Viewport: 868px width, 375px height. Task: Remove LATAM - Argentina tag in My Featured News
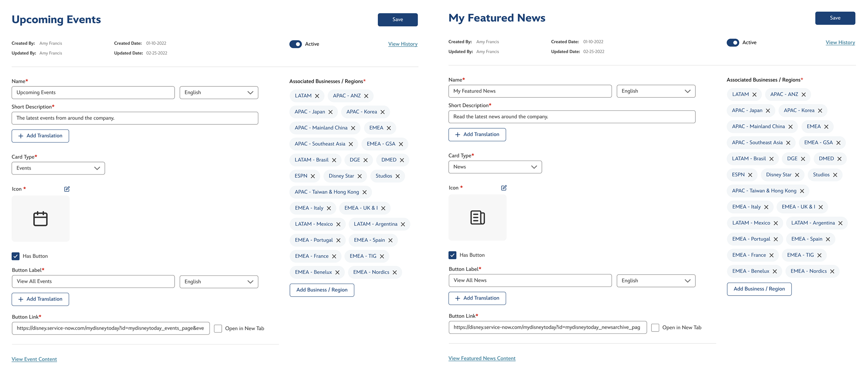tap(840, 223)
